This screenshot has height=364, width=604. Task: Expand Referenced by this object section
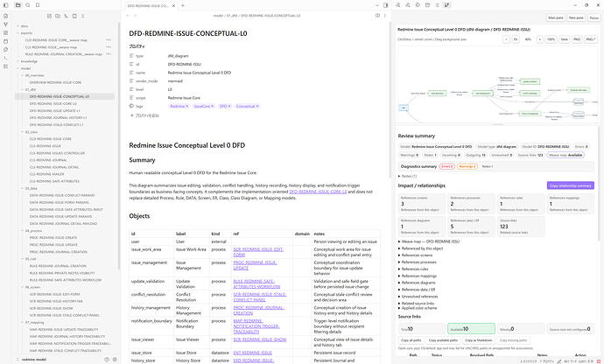coord(421,248)
